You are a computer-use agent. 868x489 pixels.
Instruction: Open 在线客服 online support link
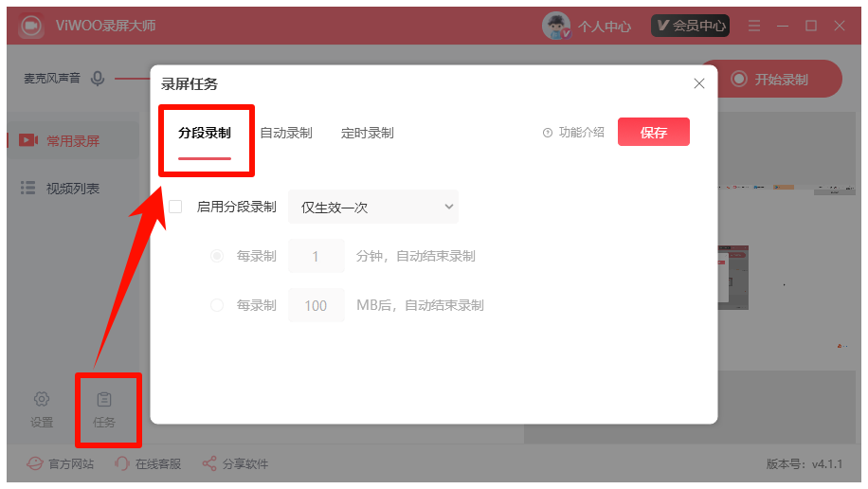pyautogui.click(x=148, y=463)
